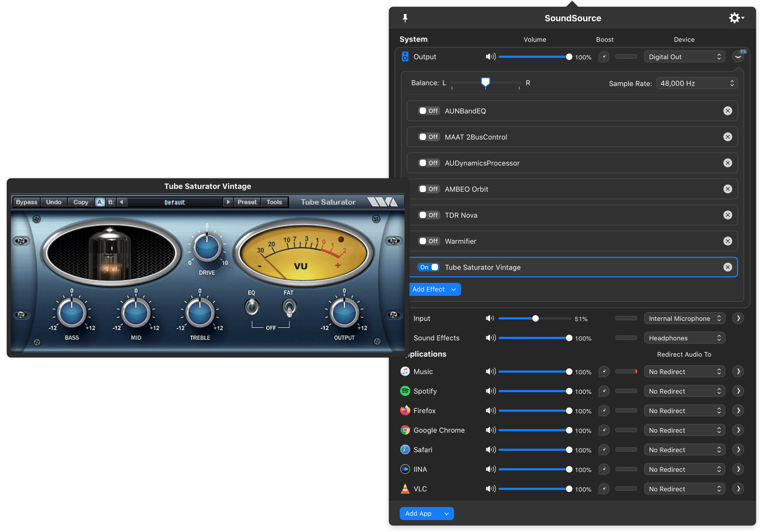Select the B: preset slot
The height and width of the screenshot is (532, 768).
[x=111, y=202]
